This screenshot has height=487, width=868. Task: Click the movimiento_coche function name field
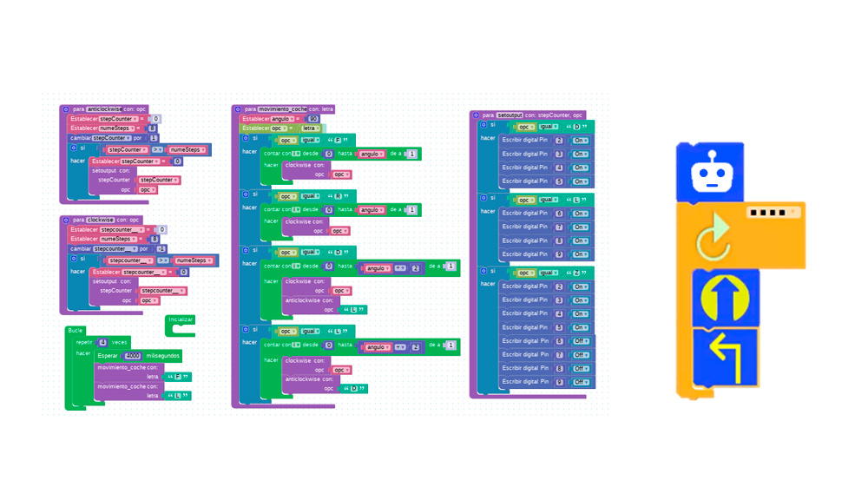point(282,109)
